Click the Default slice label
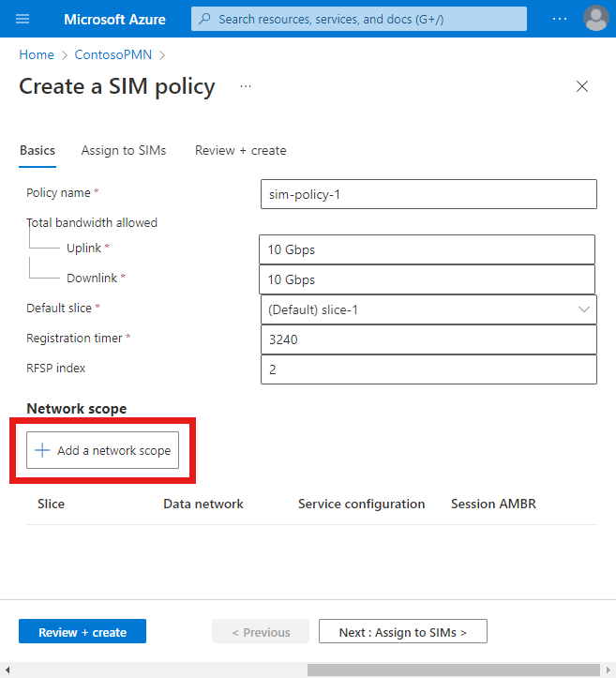616x678 pixels. [59, 308]
